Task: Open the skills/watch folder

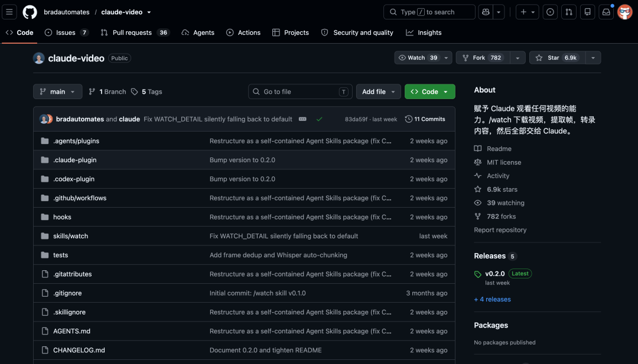Action: click(x=70, y=236)
